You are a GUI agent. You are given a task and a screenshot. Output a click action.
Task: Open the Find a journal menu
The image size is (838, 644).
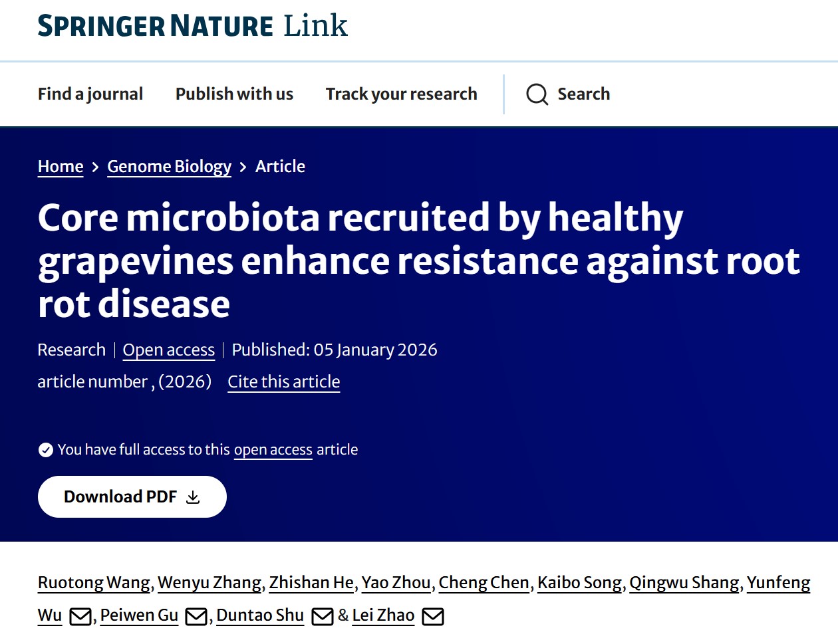pyautogui.click(x=90, y=94)
